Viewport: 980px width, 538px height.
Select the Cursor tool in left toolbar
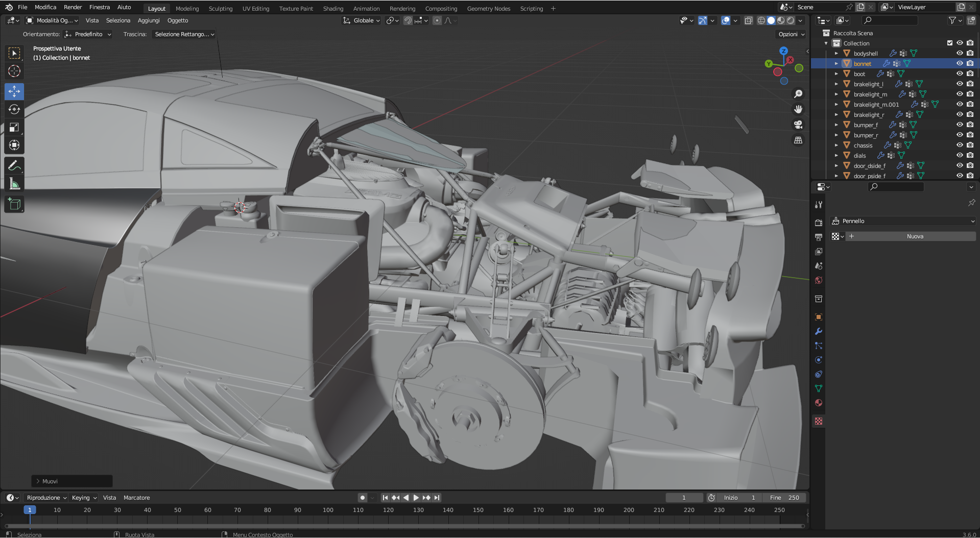click(14, 71)
